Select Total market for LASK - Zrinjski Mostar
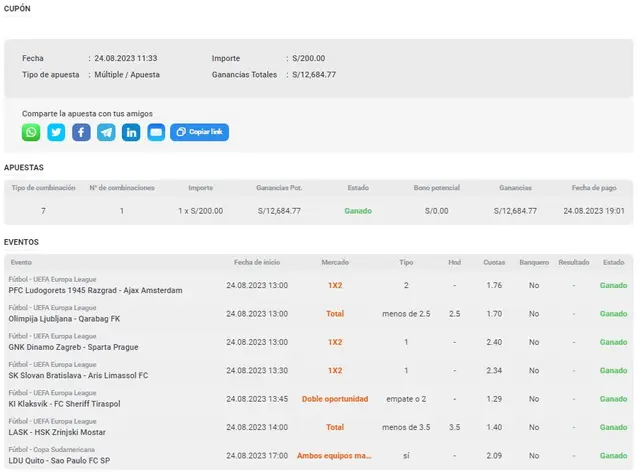Image resolution: width=640 pixels, height=474 pixels. [x=335, y=427]
